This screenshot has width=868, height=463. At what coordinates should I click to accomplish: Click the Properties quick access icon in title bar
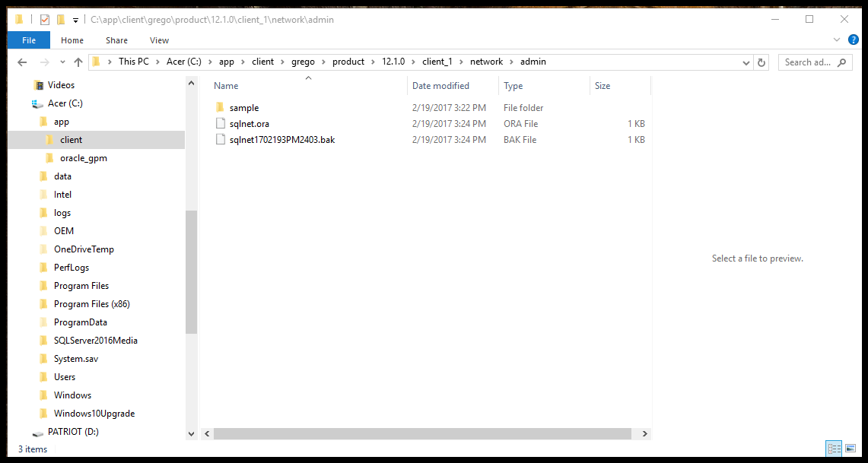pyautogui.click(x=45, y=20)
